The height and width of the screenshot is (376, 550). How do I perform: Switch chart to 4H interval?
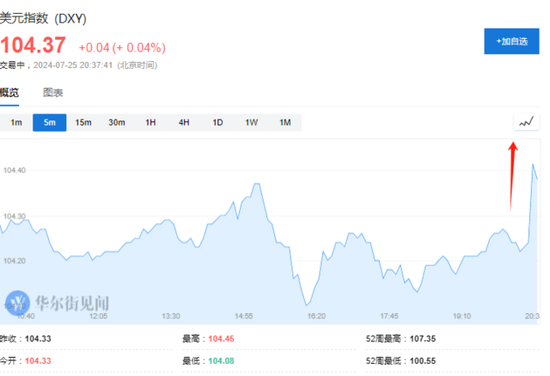click(x=184, y=122)
